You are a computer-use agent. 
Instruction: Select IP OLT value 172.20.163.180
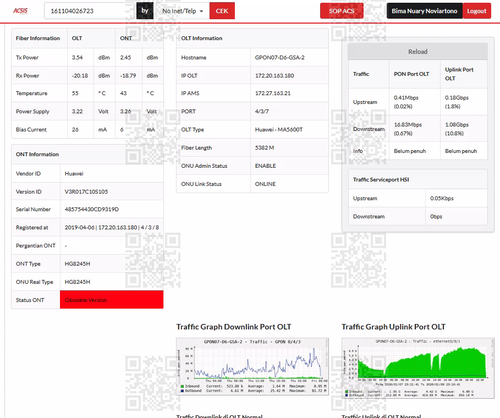(x=274, y=76)
